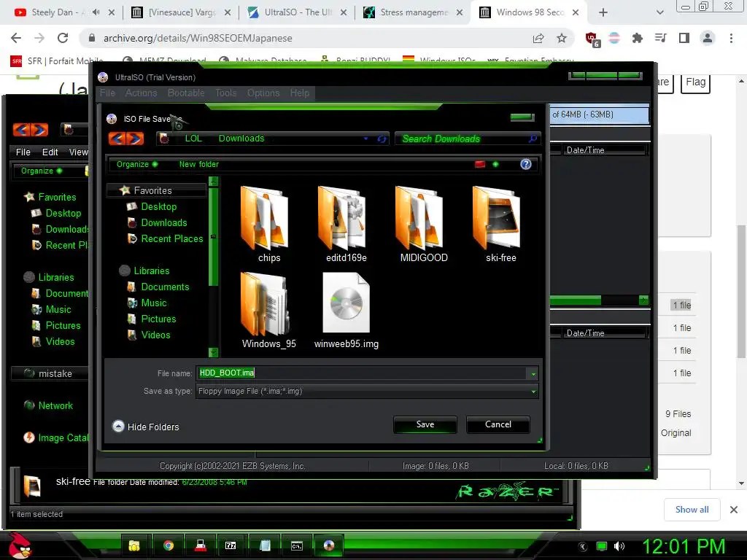The height and width of the screenshot is (560, 747).
Task: Click the Cancel button
Action: click(x=498, y=424)
